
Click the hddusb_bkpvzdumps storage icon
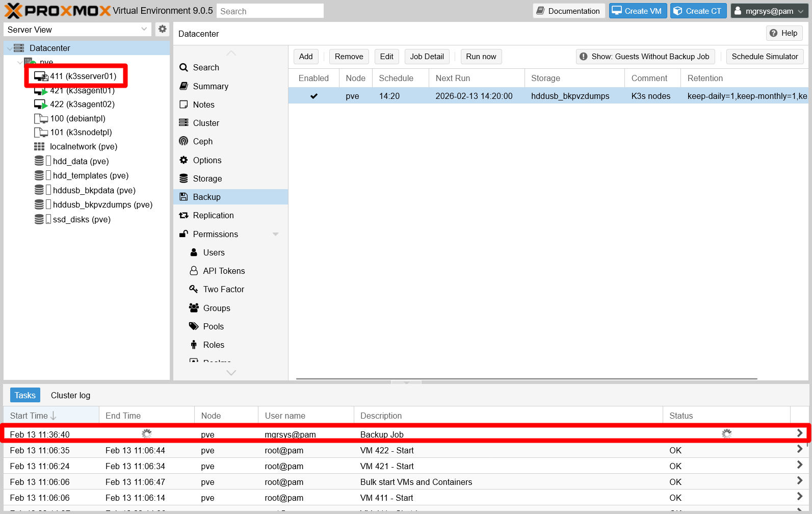click(39, 204)
